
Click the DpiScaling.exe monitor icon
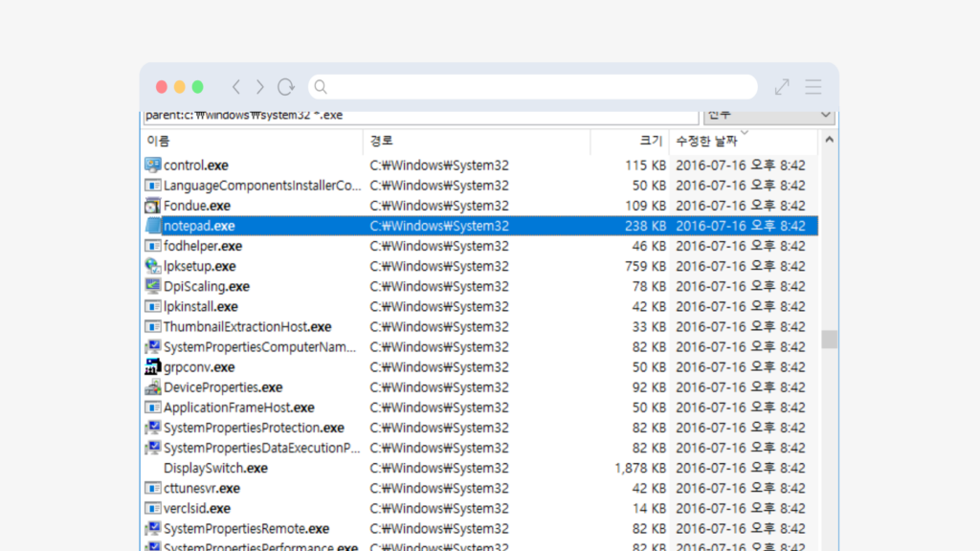(x=152, y=286)
